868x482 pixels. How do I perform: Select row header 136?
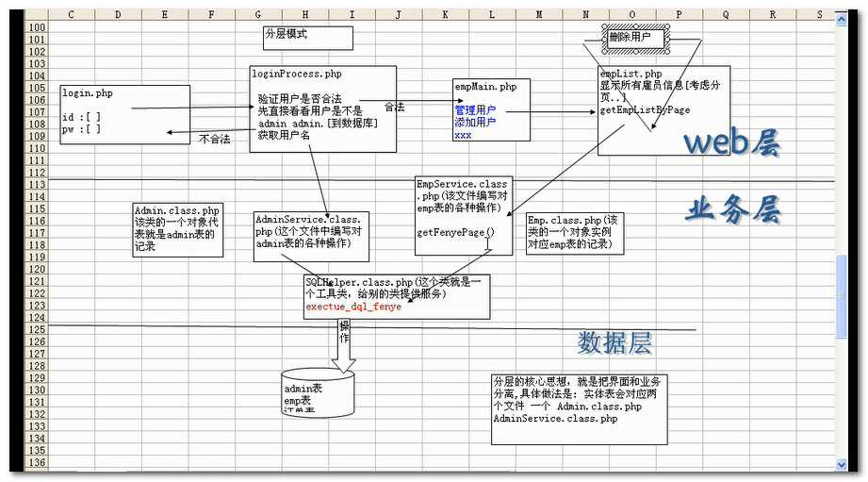point(37,462)
